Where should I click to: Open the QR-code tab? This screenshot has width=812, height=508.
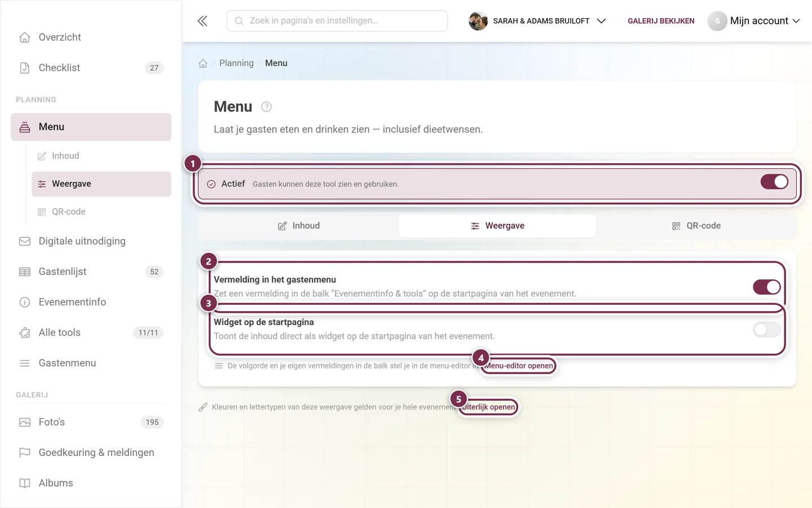coord(696,226)
